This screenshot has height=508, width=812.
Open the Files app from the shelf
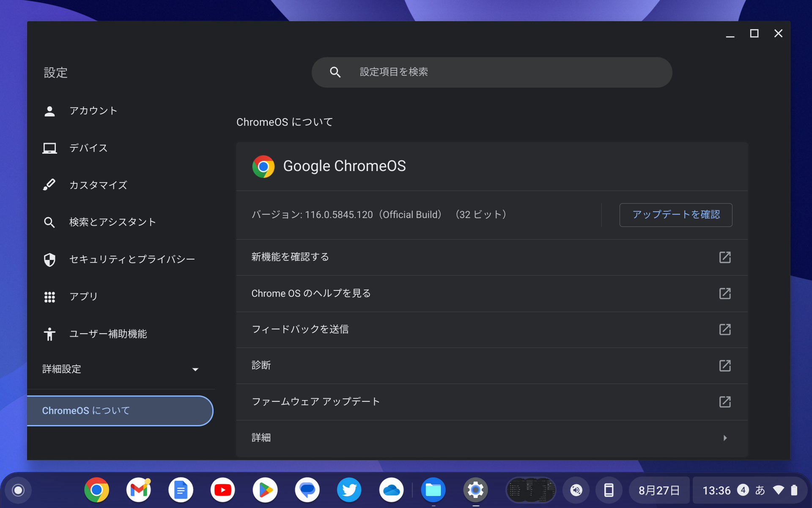pyautogui.click(x=433, y=490)
